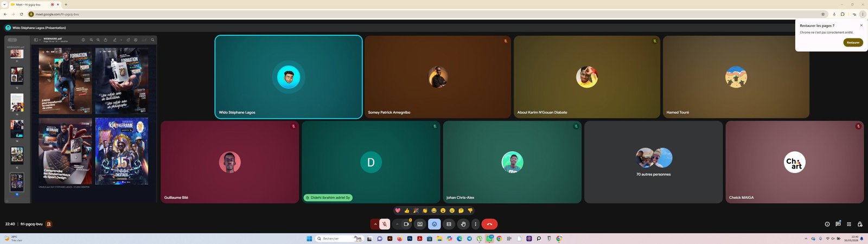This screenshot has width=868, height=244.
Task: Send the laughing face reaction
Action: pos(434,210)
